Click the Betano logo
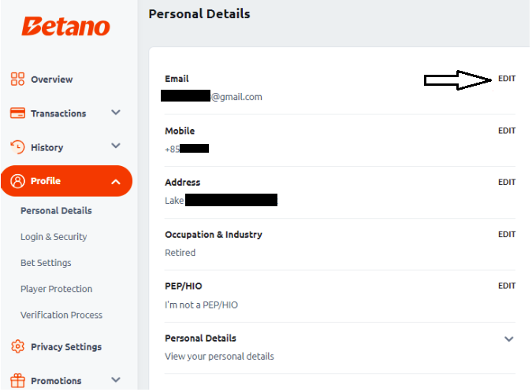 tap(66, 27)
